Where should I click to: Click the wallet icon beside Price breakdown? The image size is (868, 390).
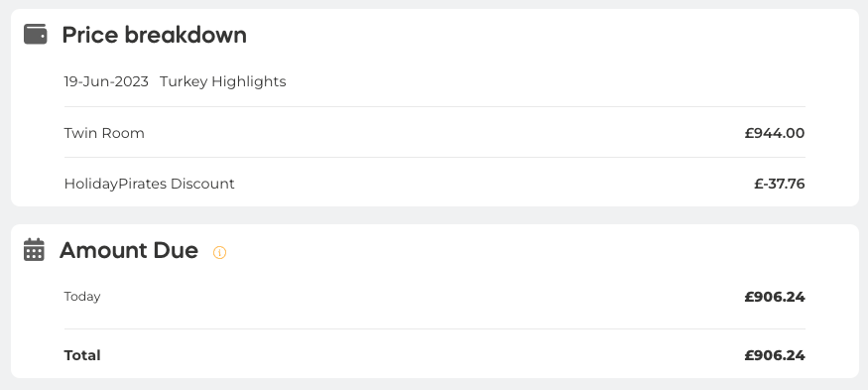pos(36,34)
